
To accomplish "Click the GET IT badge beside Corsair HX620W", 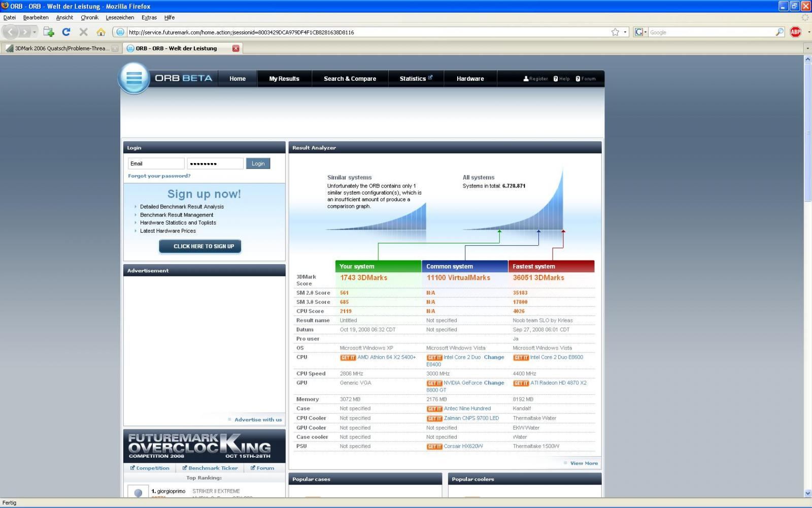I will point(434,447).
